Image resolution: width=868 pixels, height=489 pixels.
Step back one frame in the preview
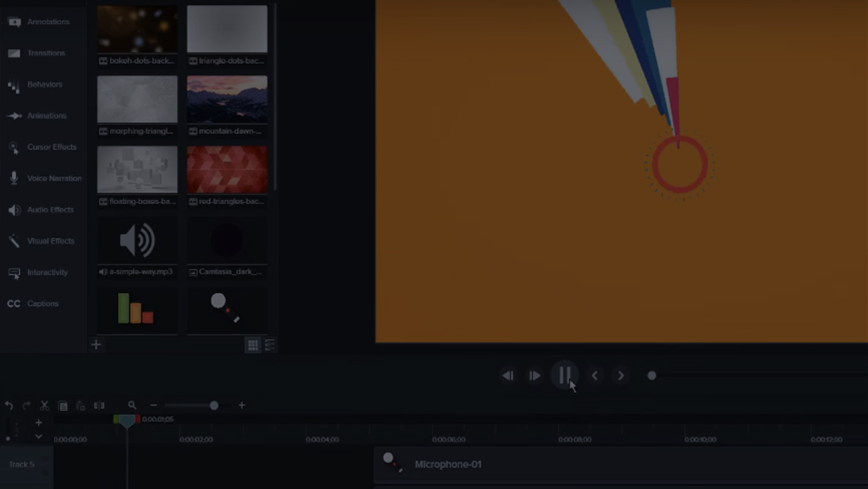pos(507,375)
